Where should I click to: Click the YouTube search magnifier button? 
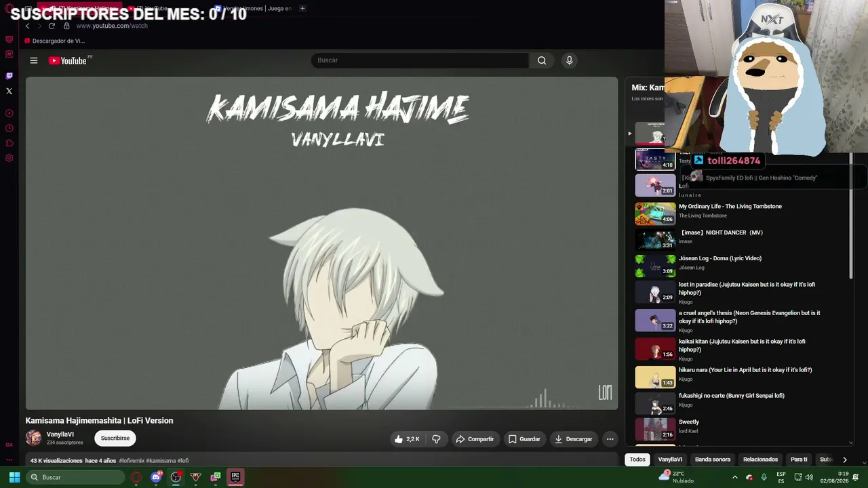(542, 60)
